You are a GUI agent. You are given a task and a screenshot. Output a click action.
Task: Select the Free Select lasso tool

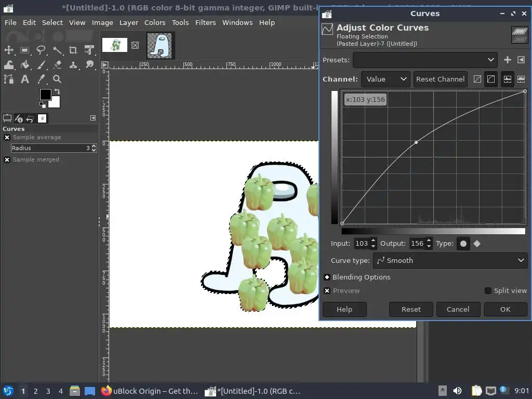click(x=41, y=50)
